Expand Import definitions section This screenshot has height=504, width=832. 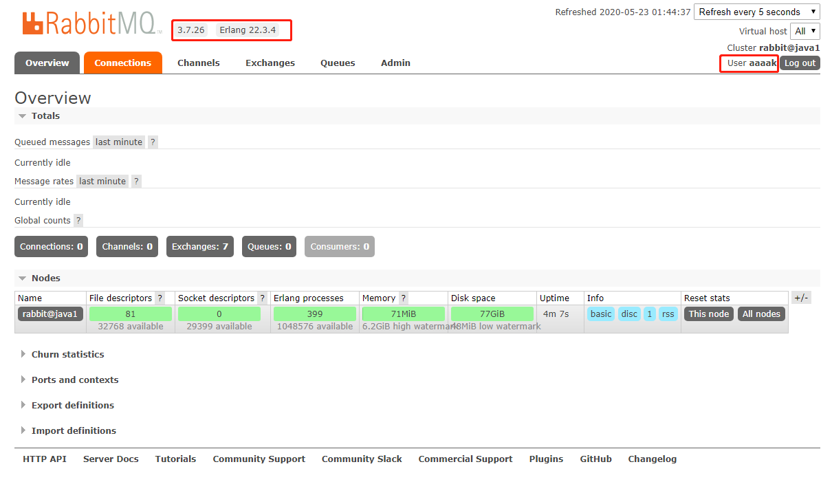(x=69, y=430)
